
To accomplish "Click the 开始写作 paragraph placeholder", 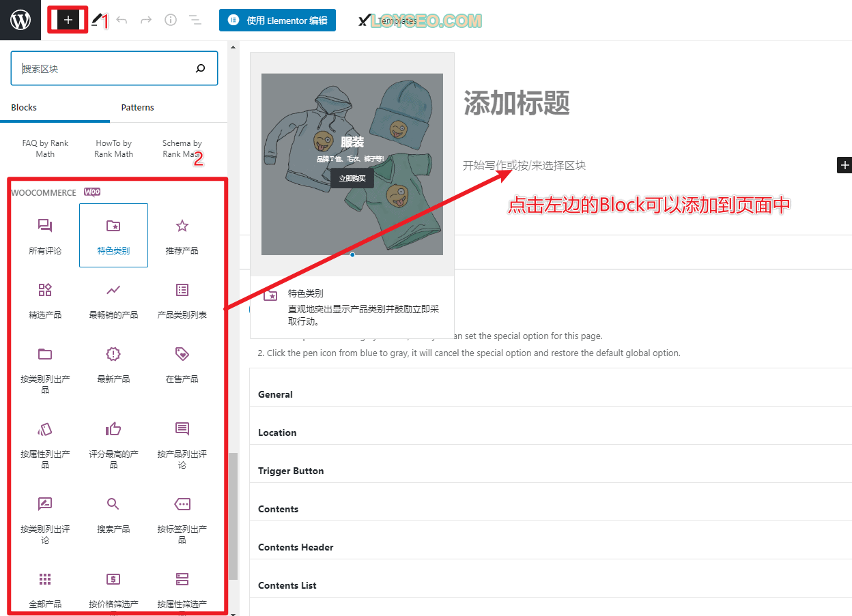I will click(524, 165).
